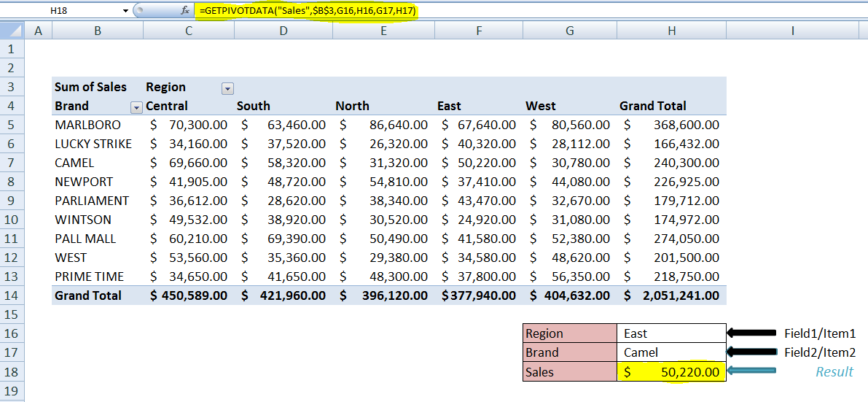Open the Region filter dropdown in pivot table
This screenshot has height=402, width=868.
[x=227, y=88]
